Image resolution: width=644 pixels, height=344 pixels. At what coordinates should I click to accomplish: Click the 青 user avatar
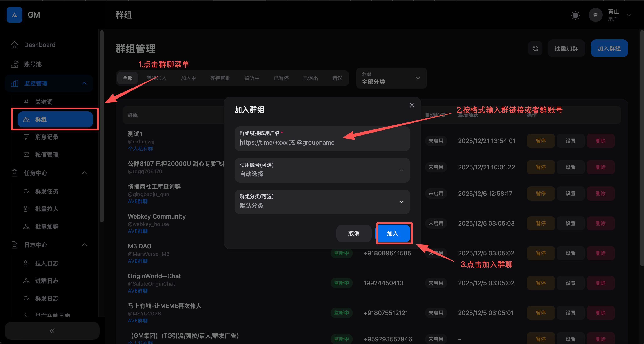tap(595, 15)
